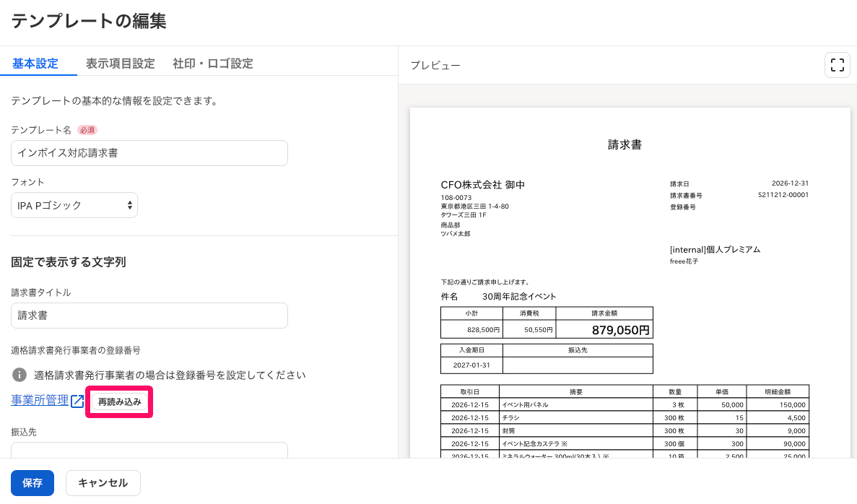Viewport: 857px width, 504px height.
Task: Click the 請求書 title in preview
Action: [x=625, y=145]
